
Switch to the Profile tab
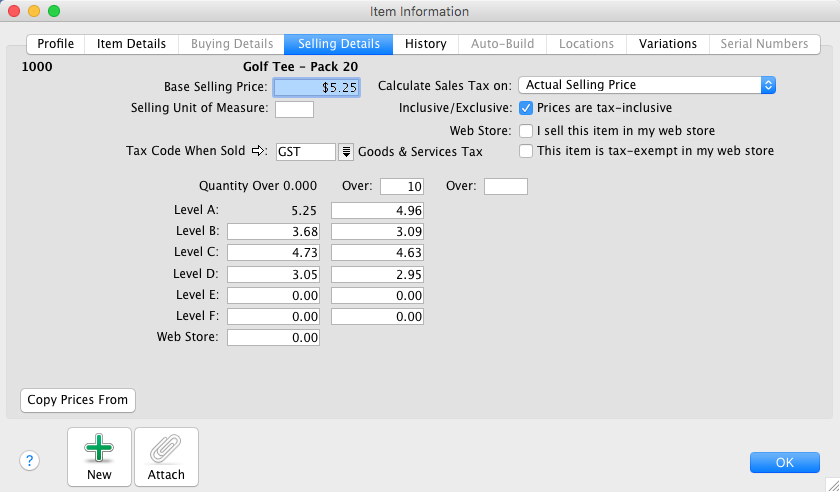(56, 44)
